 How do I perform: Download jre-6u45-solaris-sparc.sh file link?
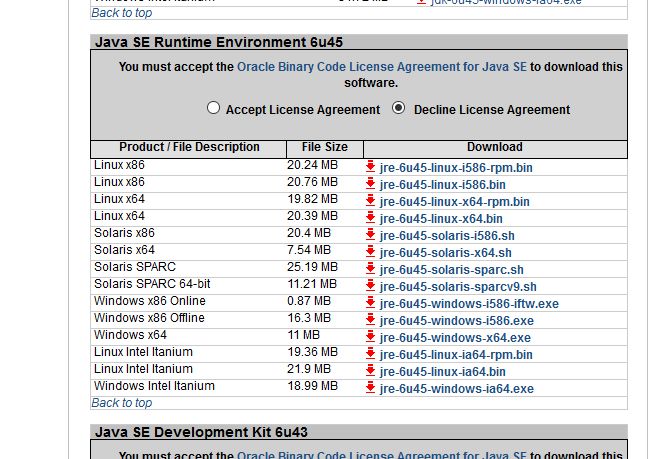point(452,270)
